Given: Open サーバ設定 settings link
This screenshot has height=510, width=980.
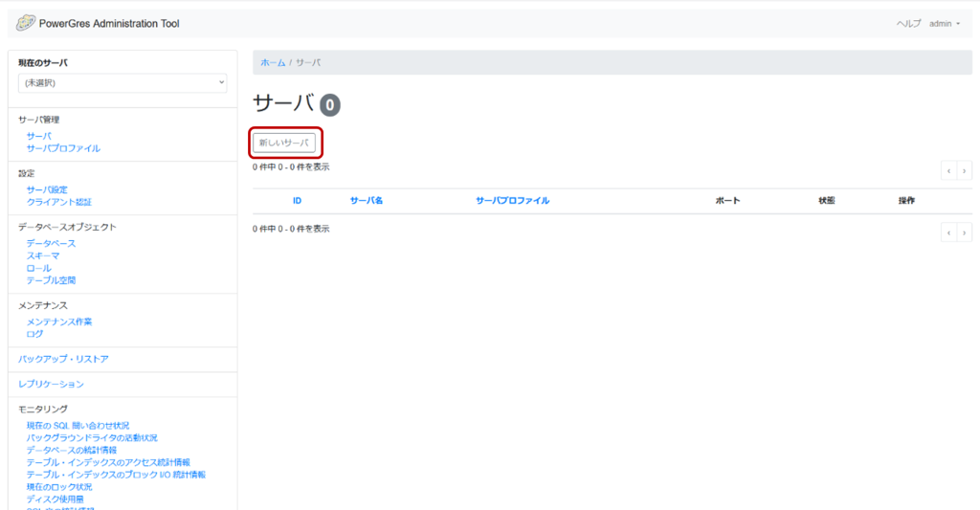Looking at the screenshot, I should pyautogui.click(x=47, y=189).
